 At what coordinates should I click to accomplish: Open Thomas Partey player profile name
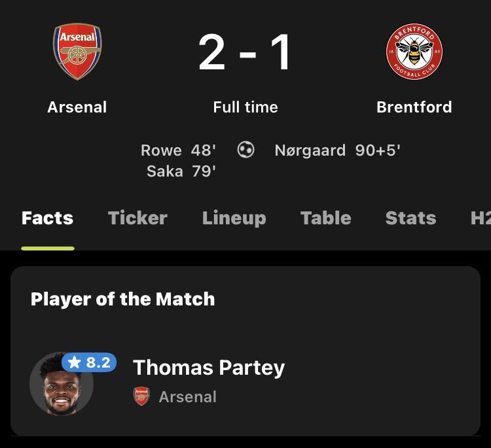[209, 368]
